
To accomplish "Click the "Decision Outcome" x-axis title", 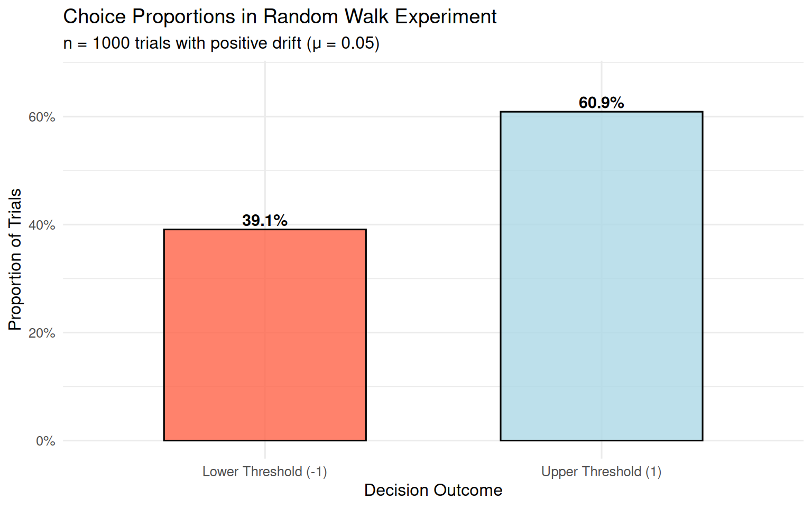I will pyautogui.click(x=433, y=490).
